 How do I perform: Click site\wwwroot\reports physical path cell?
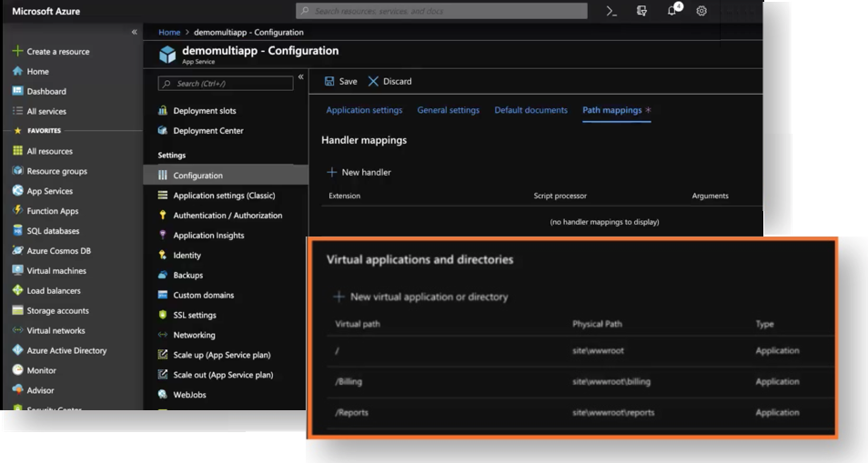tap(613, 413)
